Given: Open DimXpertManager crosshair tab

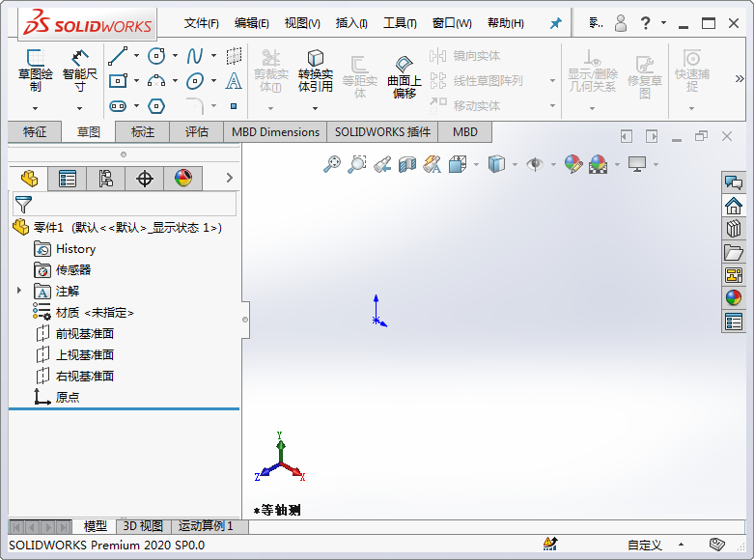Looking at the screenshot, I should tap(144, 179).
